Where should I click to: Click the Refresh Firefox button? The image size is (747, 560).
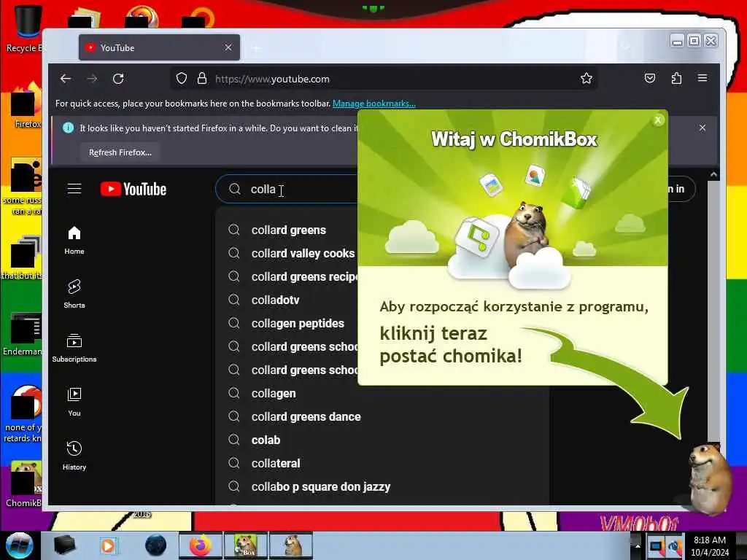pos(120,152)
